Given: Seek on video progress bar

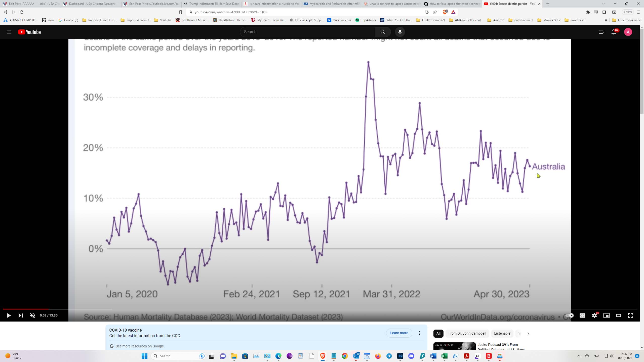Looking at the screenshot, I should [320, 309].
